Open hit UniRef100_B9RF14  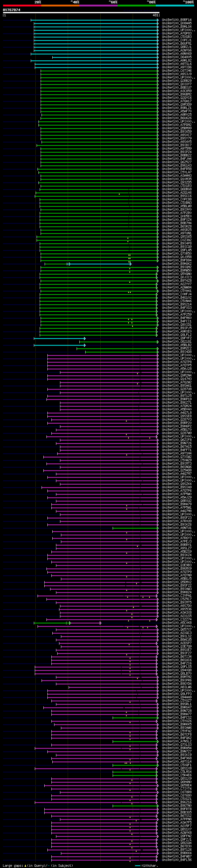(x=177, y=20)
